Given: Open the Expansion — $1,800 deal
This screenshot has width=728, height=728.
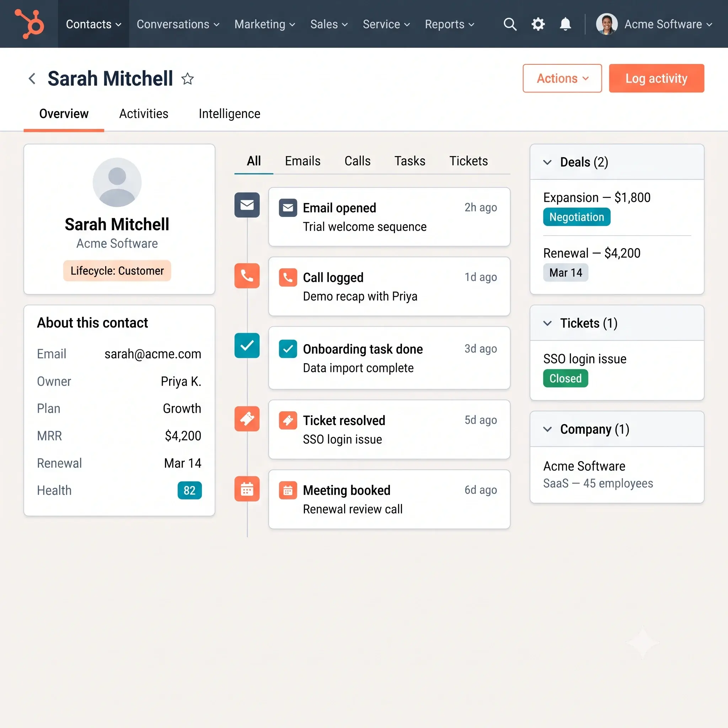Looking at the screenshot, I should [597, 197].
